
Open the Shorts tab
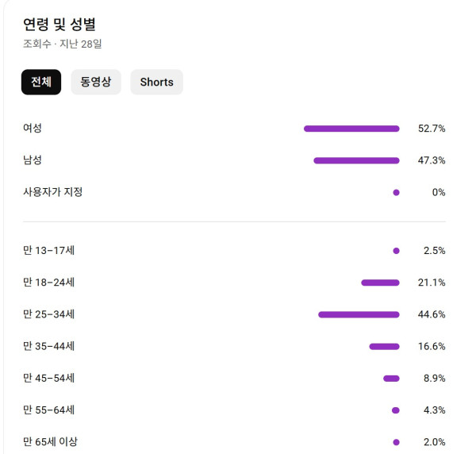pyautogui.click(x=156, y=83)
